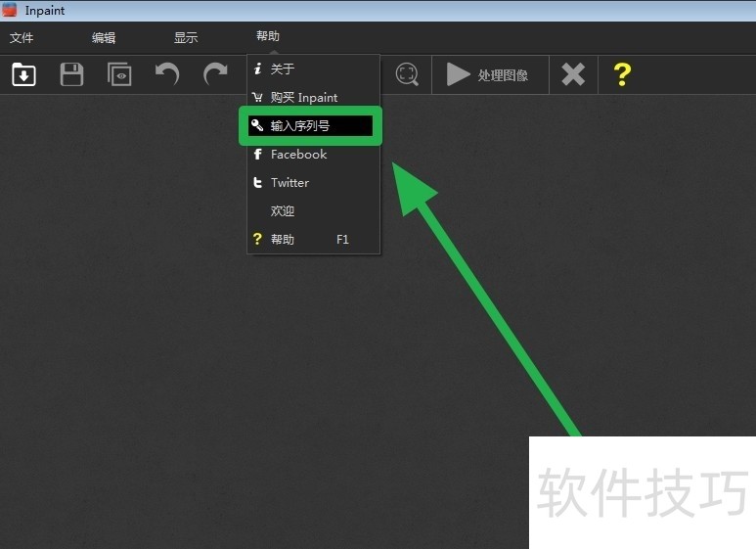The height and width of the screenshot is (549, 756).
Task: Run 处理图像 process image button
Action: click(x=488, y=74)
